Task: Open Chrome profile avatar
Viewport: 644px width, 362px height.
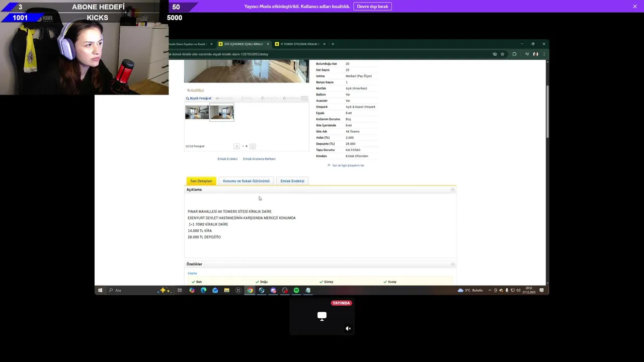Action: (x=536, y=54)
